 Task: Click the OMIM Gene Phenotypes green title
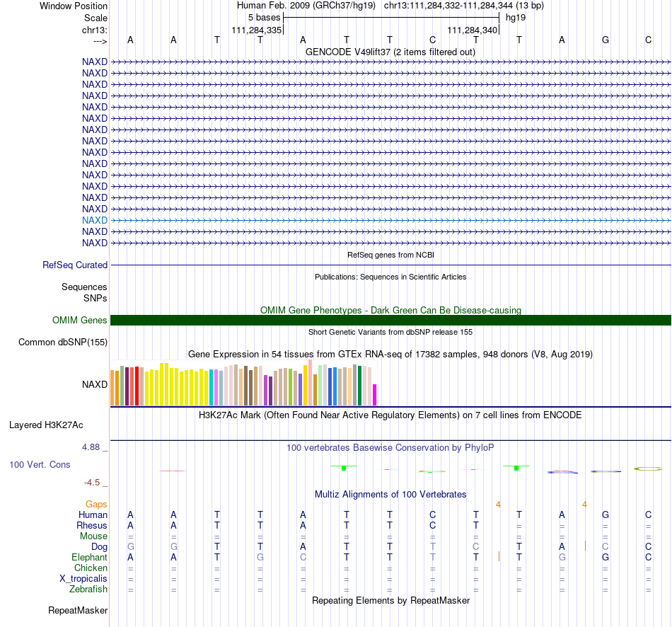[x=390, y=310]
